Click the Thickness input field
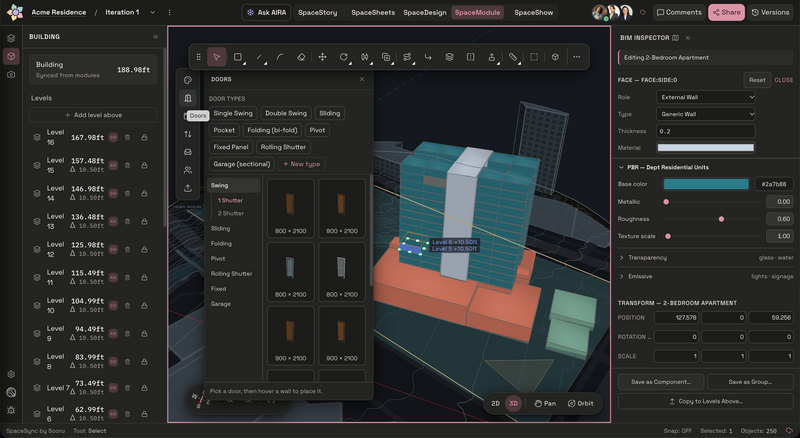Image resolution: width=800 pixels, height=438 pixels. 706,131
